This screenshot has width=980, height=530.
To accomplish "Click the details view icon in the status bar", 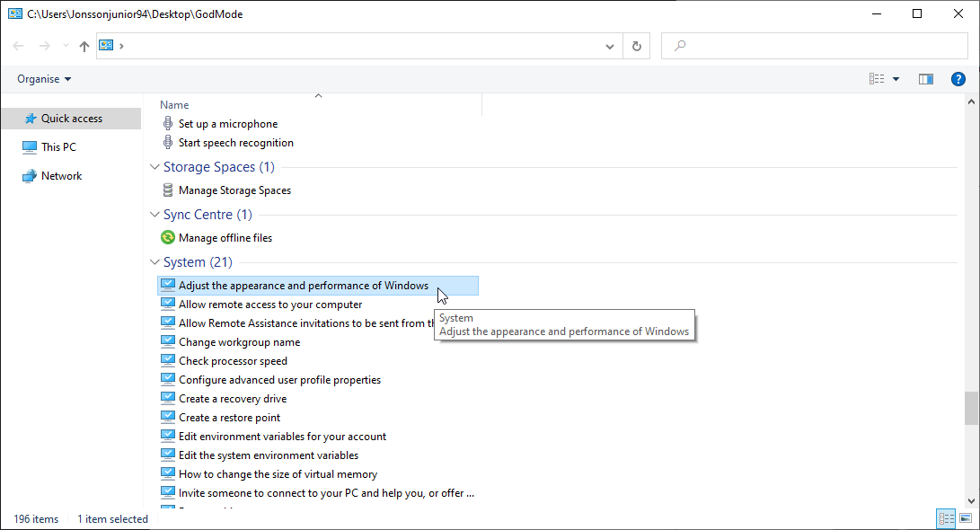I will point(946,518).
